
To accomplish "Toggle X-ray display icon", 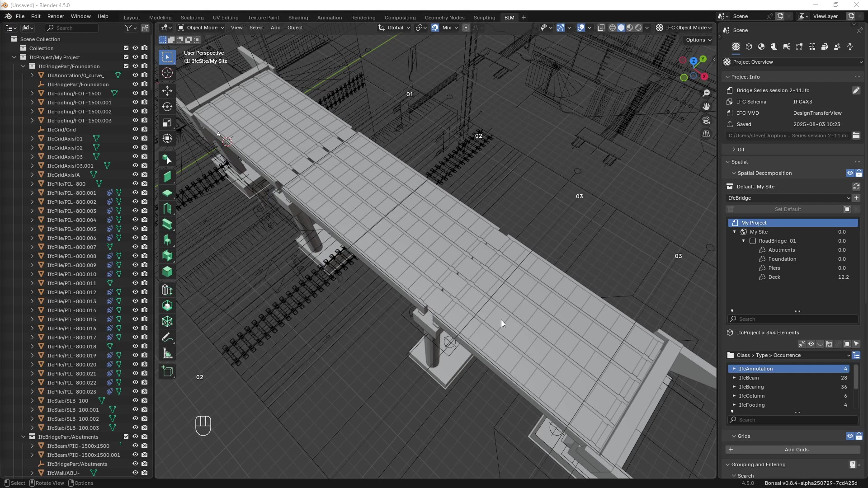I will pos(601,28).
